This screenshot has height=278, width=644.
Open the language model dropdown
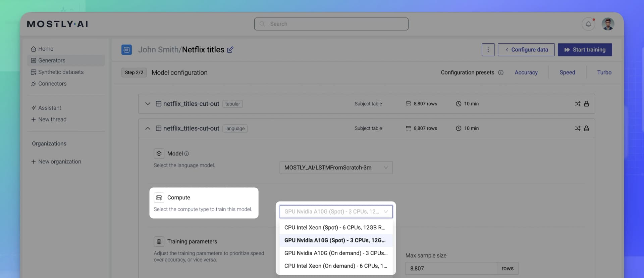coord(336,168)
